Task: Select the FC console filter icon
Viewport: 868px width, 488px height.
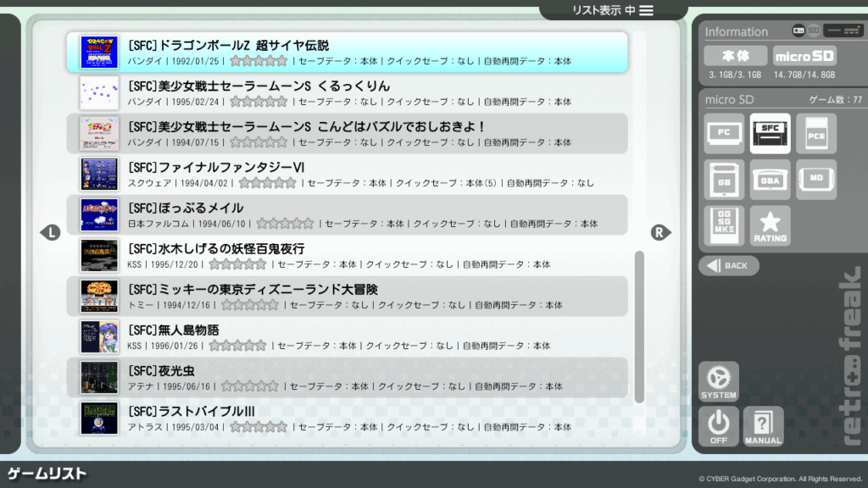Action: tap(724, 134)
